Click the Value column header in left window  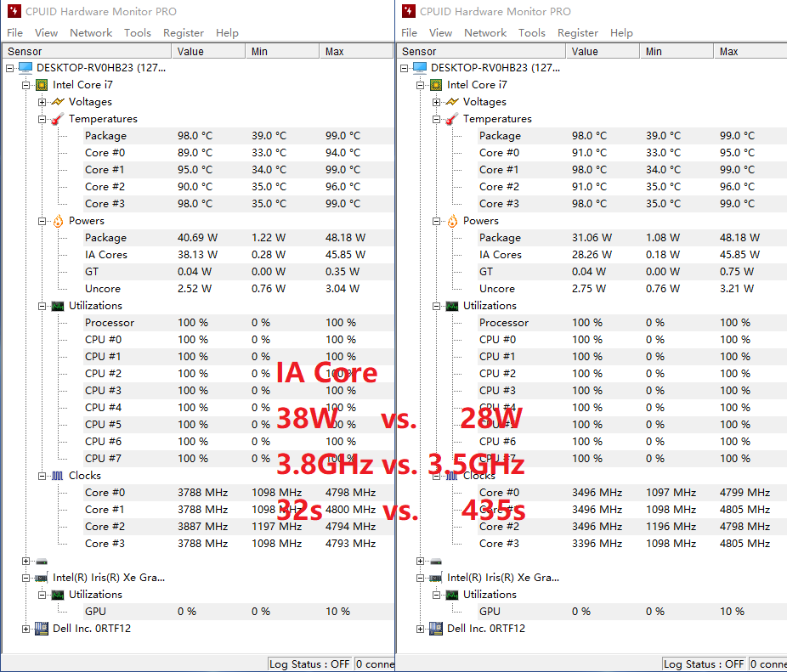coord(208,51)
